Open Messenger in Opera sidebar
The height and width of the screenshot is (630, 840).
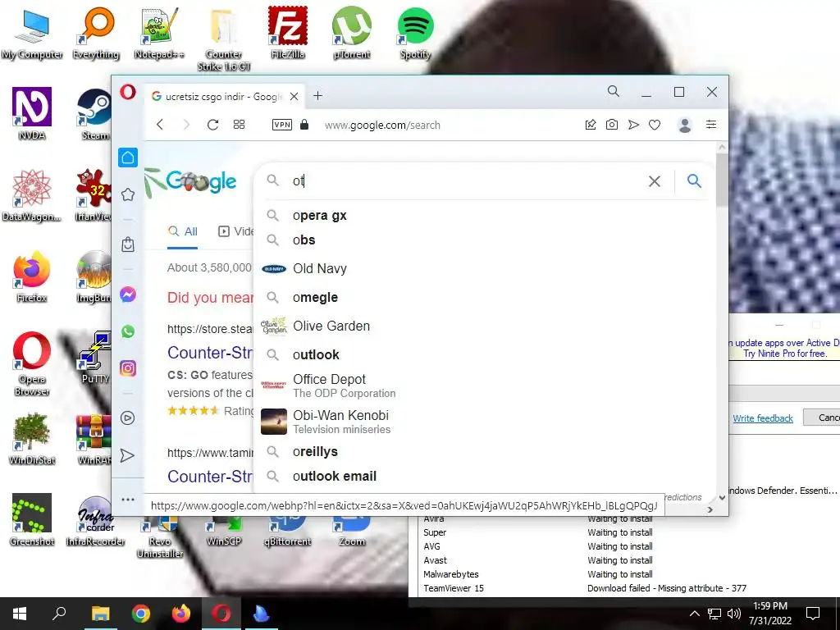click(x=128, y=294)
